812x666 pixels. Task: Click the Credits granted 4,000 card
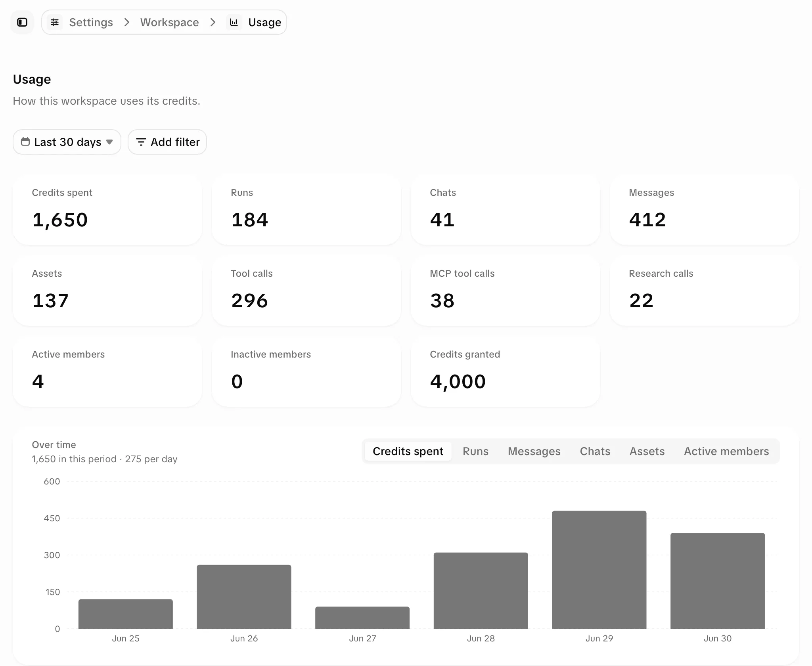click(506, 372)
